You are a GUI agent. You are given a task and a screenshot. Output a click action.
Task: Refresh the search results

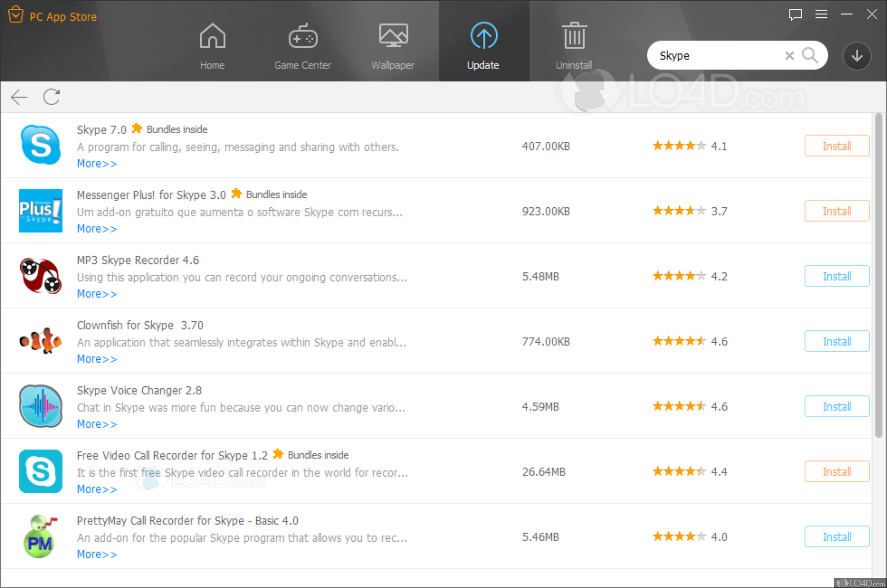pos(51,97)
